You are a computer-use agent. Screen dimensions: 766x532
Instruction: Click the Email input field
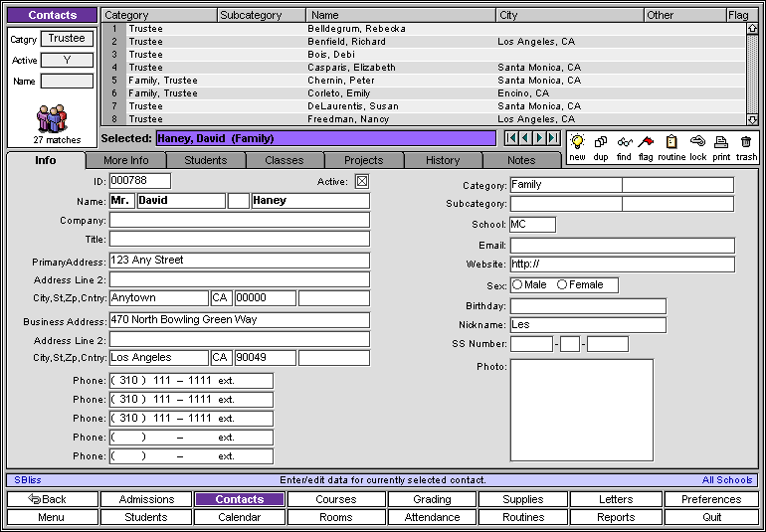click(x=623, y=246)
